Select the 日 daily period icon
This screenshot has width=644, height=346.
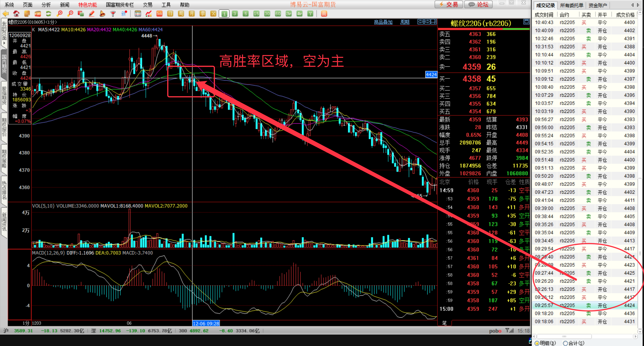170,14
